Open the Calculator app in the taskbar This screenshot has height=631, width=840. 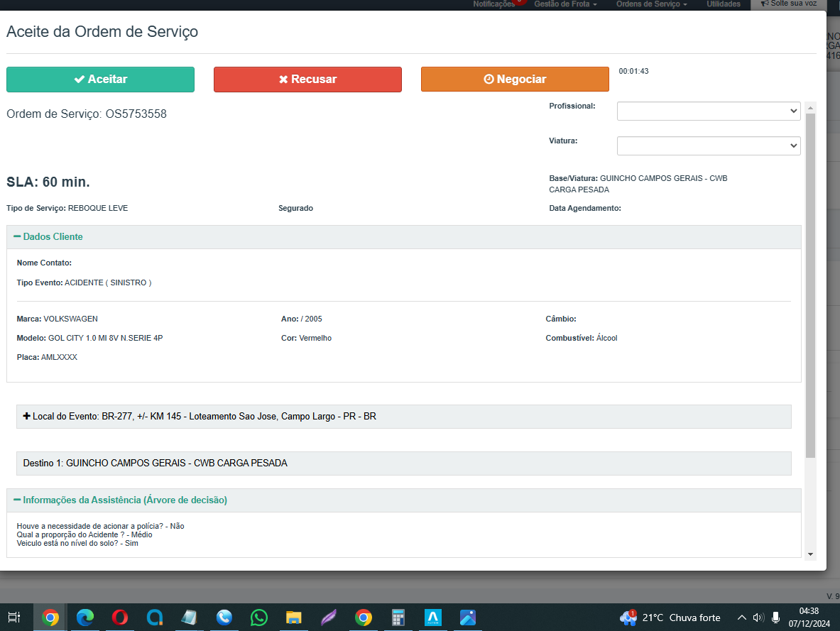398,618
